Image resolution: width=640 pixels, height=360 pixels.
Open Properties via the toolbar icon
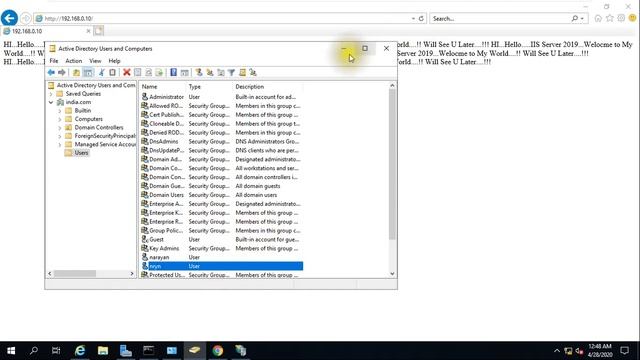(138, 73)
